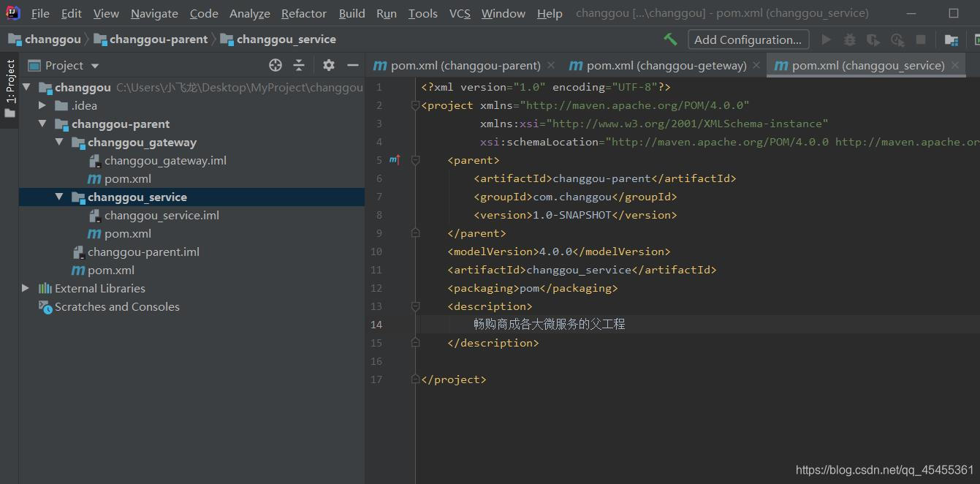Open the VCS menu
This screenshot has width=980, height=484.
(460, 13)
